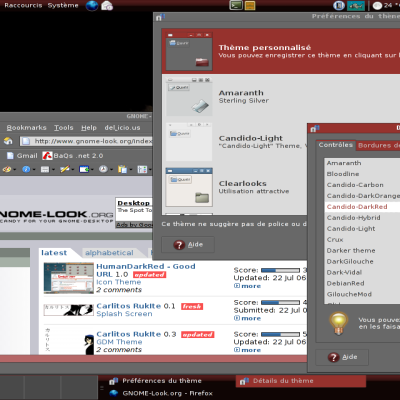Go to Firefox home page via house icon
Image resolution: width=400 pixels, height=400 pixels.
click(8, 141)
